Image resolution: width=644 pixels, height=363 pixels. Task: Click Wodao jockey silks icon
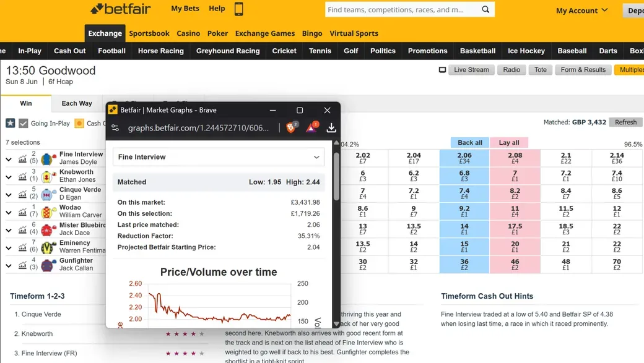(48, 211)
